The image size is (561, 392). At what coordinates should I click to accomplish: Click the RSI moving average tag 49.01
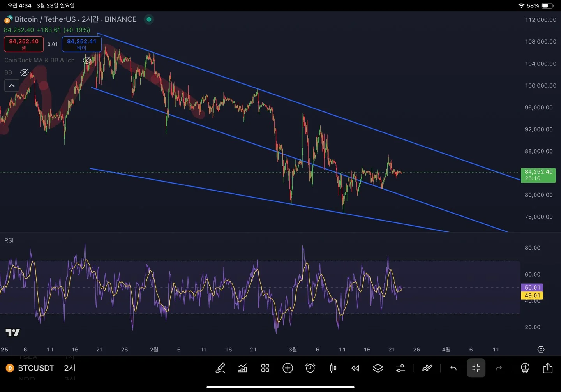(532, 295)
